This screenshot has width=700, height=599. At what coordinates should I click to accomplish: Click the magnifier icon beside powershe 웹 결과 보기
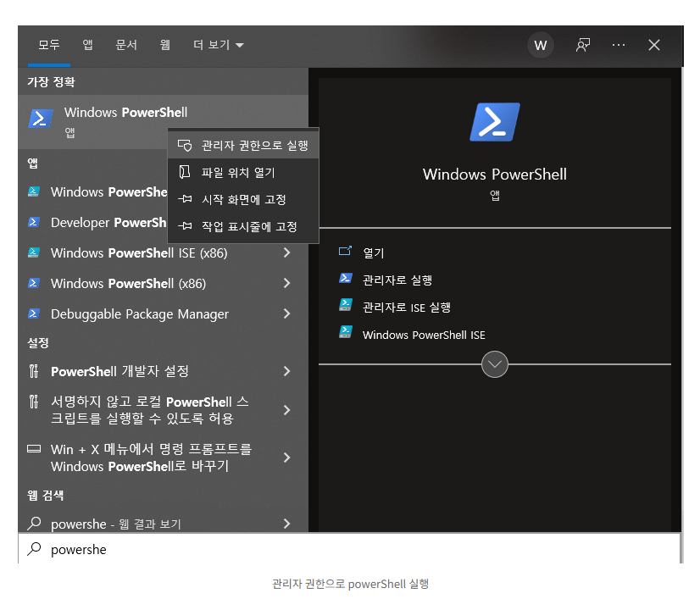point(34,523)
